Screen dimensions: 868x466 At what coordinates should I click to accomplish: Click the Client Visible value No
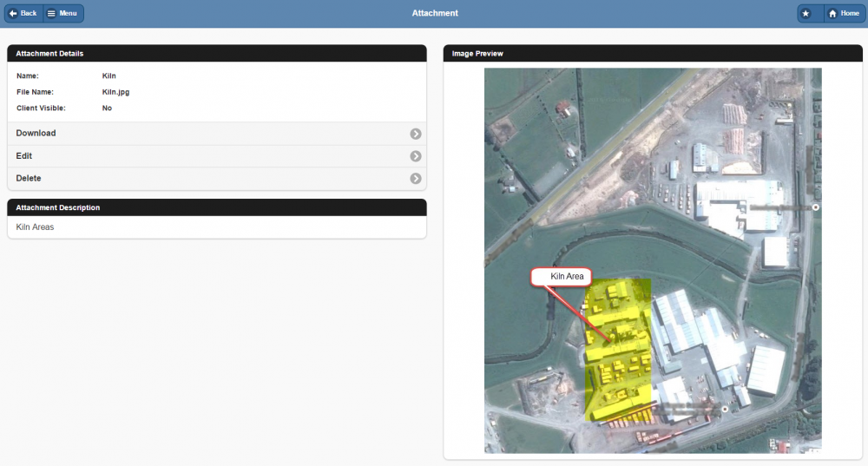(107, 108)
